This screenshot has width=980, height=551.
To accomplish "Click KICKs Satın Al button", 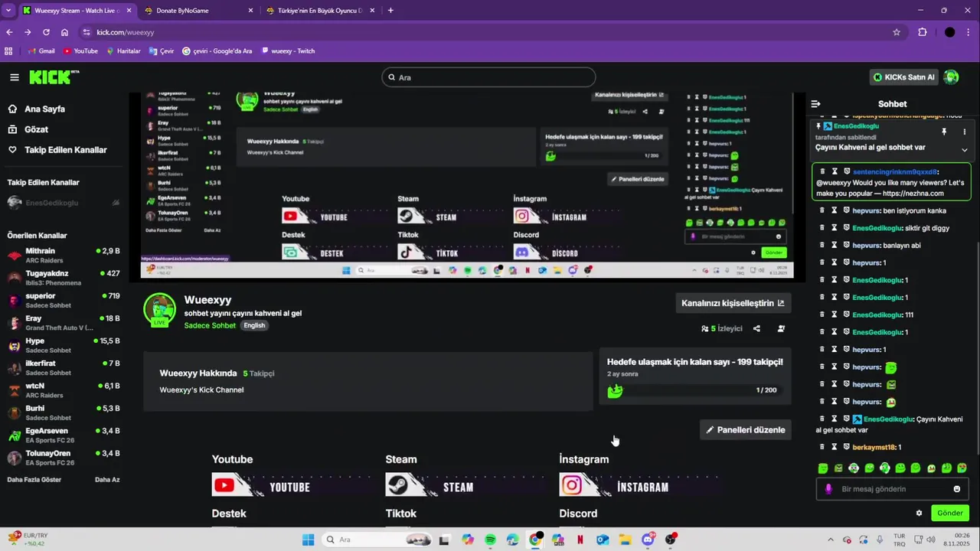I will (x=904, y=77).
